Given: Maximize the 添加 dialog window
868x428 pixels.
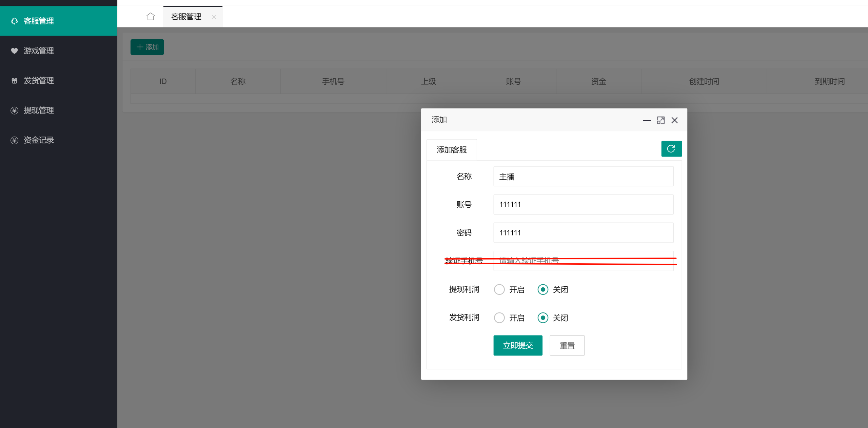Looking at the screenshot, I should (x=660, y=120).
